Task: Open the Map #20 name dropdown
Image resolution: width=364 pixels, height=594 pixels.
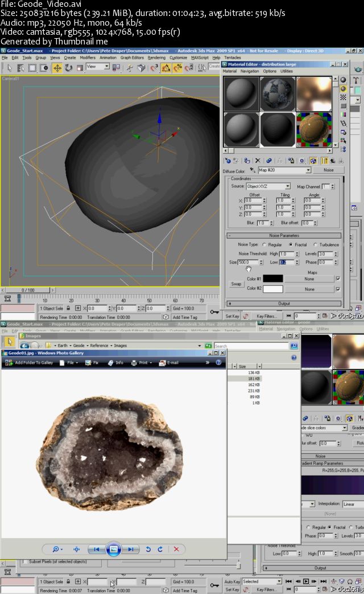Action: [284, 170]
